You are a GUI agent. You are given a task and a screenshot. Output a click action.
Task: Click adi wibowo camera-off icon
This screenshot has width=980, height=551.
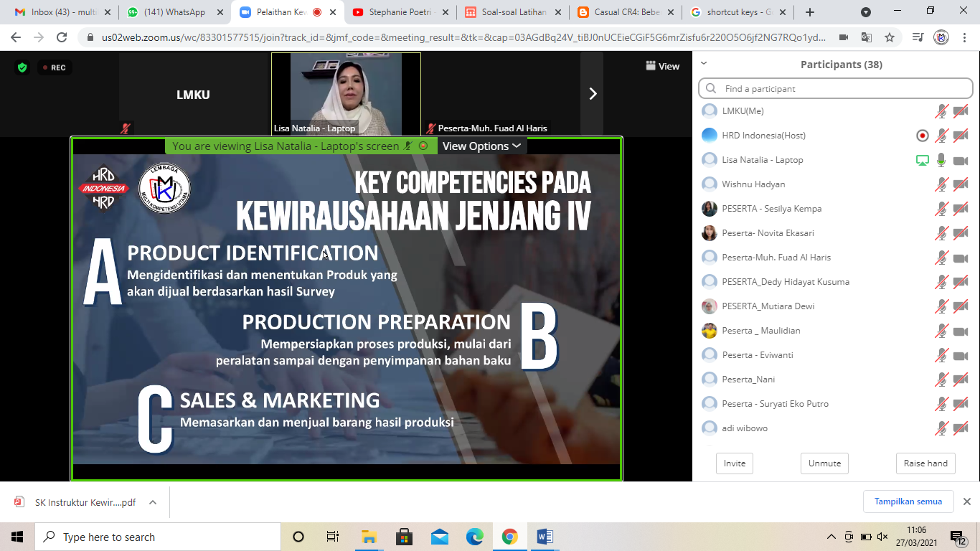pyautogui.click(x=961, y=428)
